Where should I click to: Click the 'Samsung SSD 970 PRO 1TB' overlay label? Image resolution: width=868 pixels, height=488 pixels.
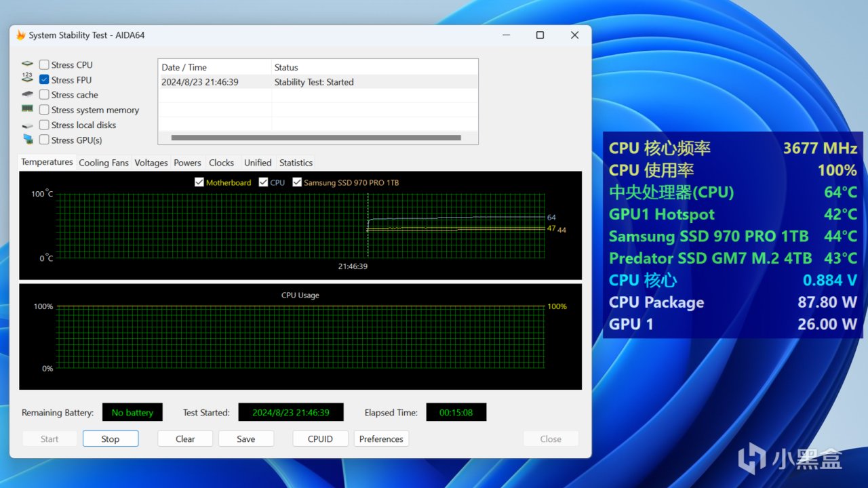tap(709, 237)
